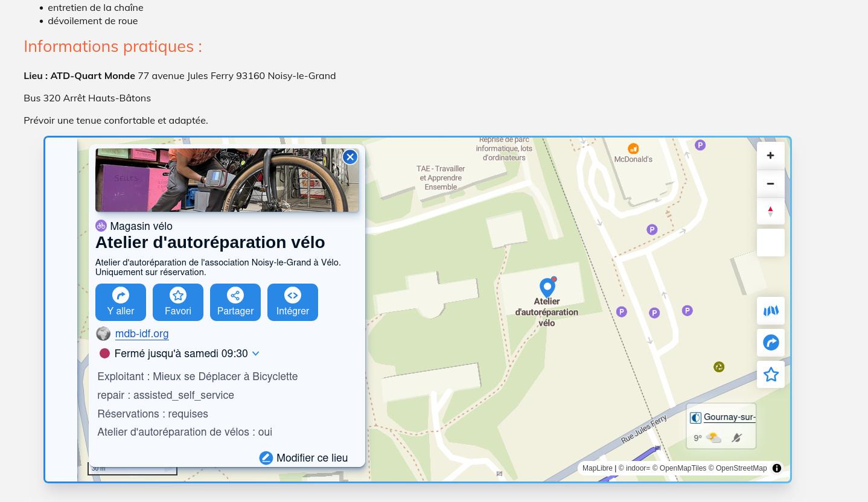868x502 pixels.
Task: Expand the opening hours chevron
Action: pyautogui.click(x=255, y=354)
